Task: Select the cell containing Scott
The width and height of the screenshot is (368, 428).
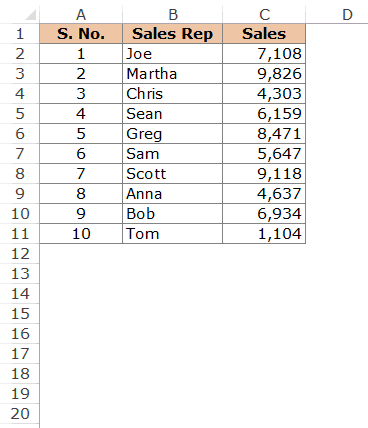Action: (x=172, y=174)
